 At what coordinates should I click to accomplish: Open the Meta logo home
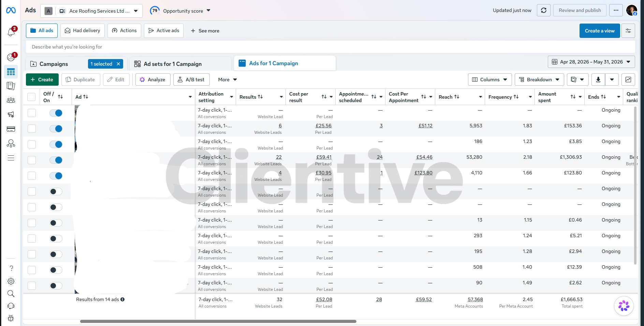[x=11, y=11]
